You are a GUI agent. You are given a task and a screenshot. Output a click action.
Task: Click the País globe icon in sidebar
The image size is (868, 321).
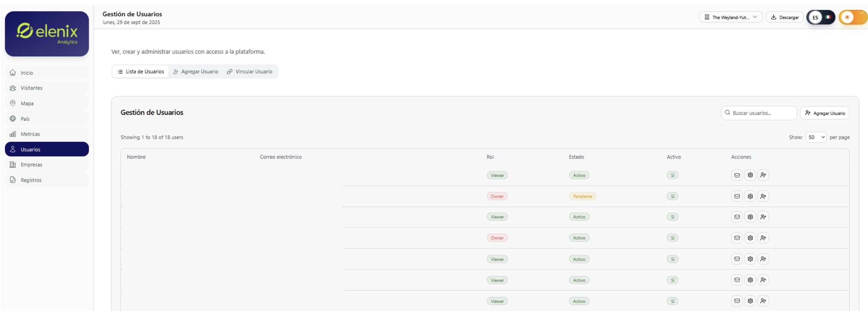pos(13,119)
